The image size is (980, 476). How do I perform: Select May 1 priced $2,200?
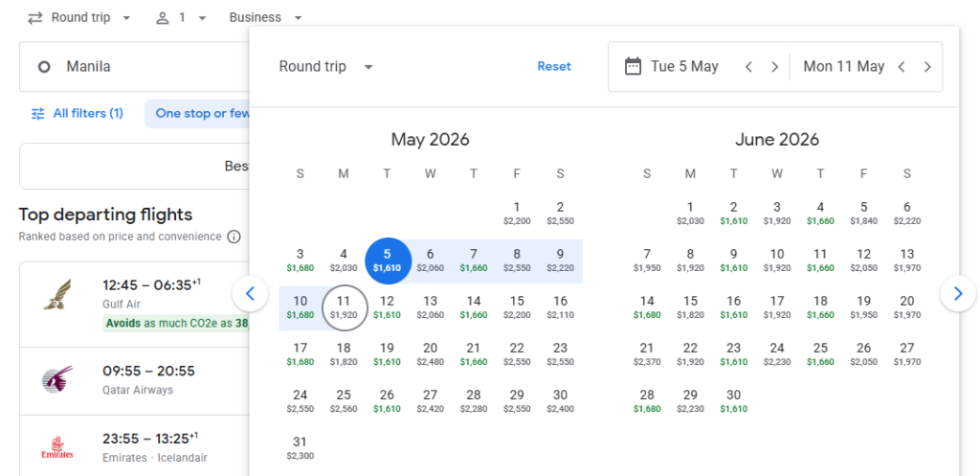pyautogui.click(x=516, y=214)
